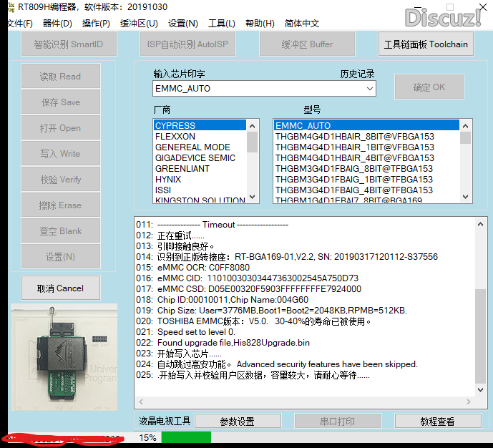This screenshot has height=448, width=493.
Task: Click the application icon in title bar
Action: click(11, 7)
